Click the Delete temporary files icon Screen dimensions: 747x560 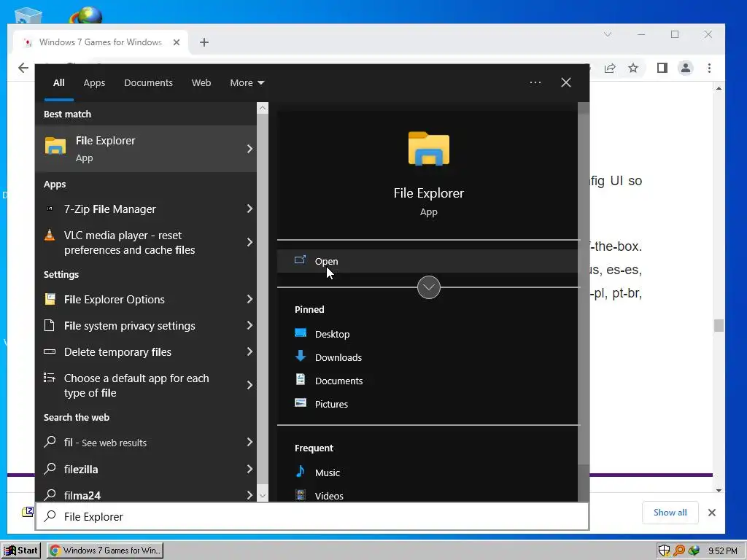pyautogui.click(x=50, y=351)
